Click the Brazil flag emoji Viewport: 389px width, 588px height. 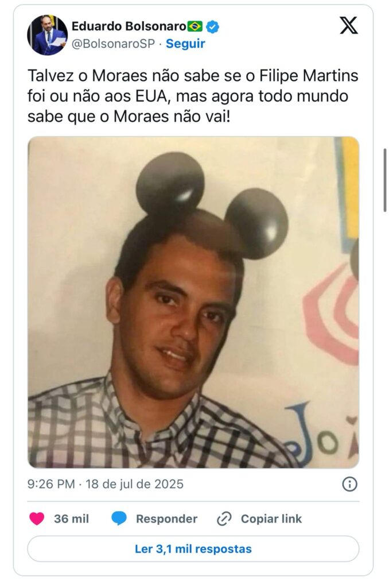(x=195, y=26)
